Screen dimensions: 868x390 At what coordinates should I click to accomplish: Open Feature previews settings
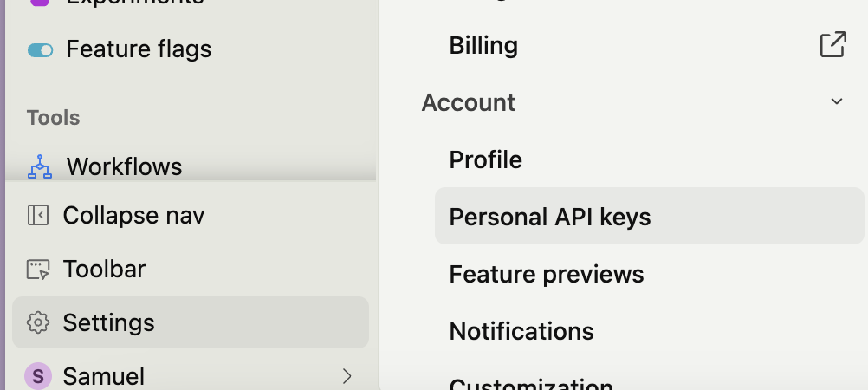[x=546, y=275]
